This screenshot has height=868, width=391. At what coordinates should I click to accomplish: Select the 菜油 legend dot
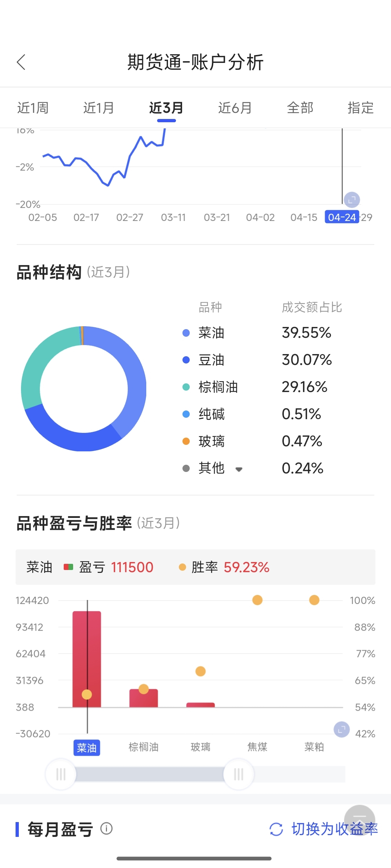(x=186, y=333)
